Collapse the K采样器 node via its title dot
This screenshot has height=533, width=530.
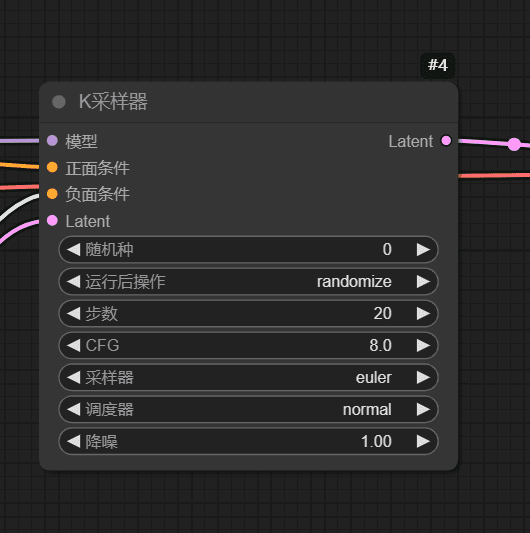(x=59, y=102)
